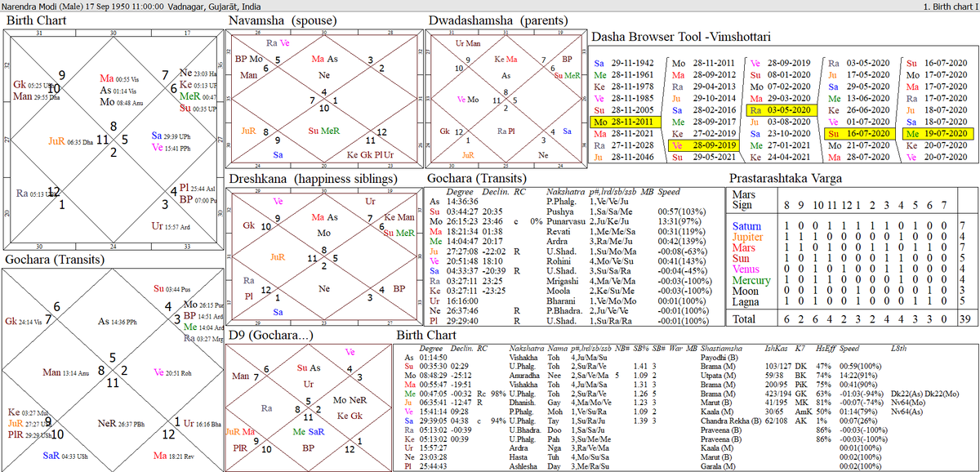Select the Jupiter row label in Prastarashtaka Varga
This screenshot has height=472, width=980.
click(x=749, y=236)
